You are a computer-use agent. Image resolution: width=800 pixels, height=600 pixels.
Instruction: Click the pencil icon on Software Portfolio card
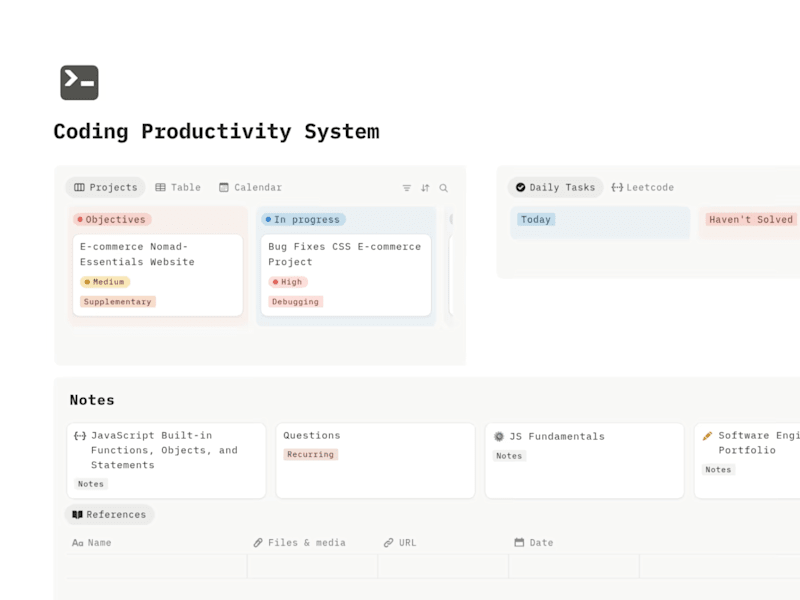[x=707, y=436]
